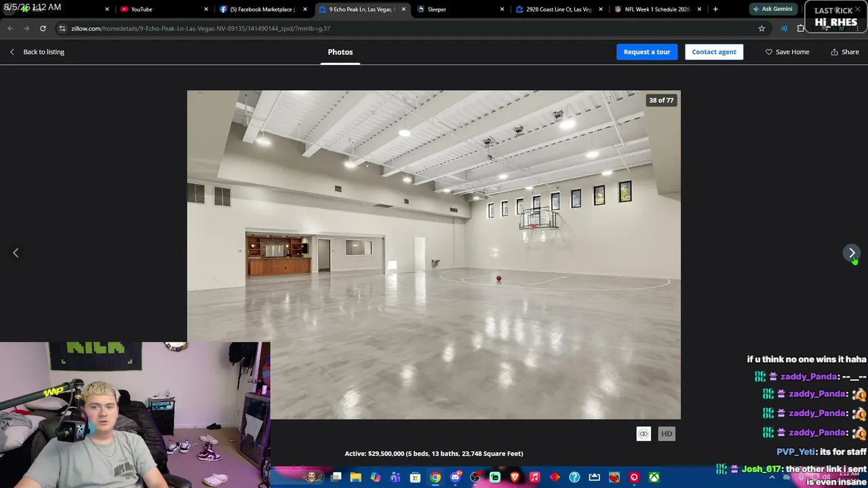Open the owl icon in the taskbar
The width and height of the screenshot is (868, 488).
pos(312,477)
